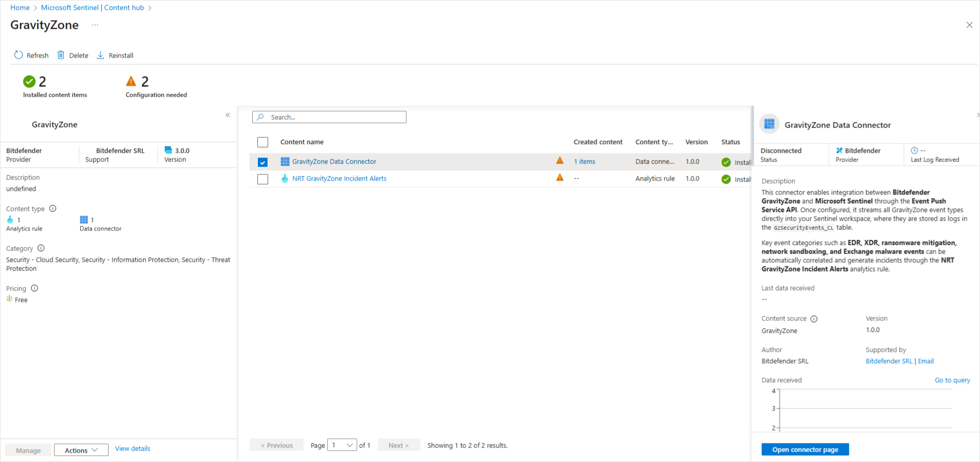Click the Delete trash icon
This screenshot has width=980, height=462.
pos(61,55)
